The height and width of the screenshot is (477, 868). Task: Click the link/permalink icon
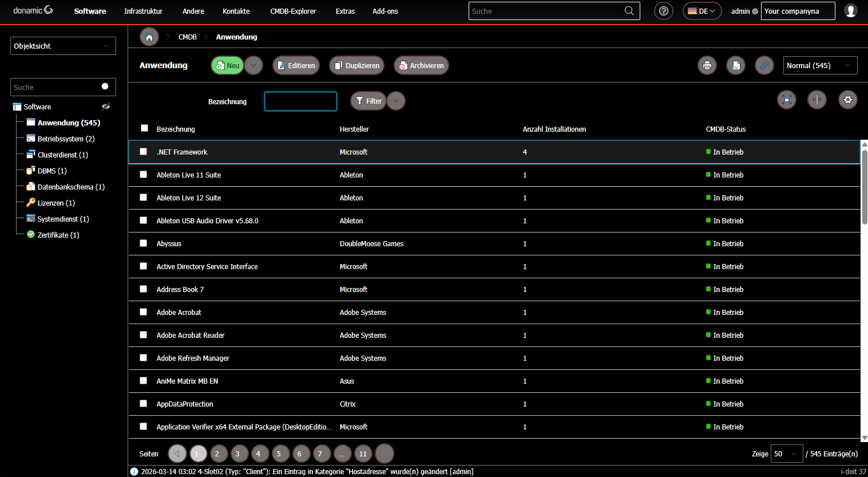tap(764, 65)
